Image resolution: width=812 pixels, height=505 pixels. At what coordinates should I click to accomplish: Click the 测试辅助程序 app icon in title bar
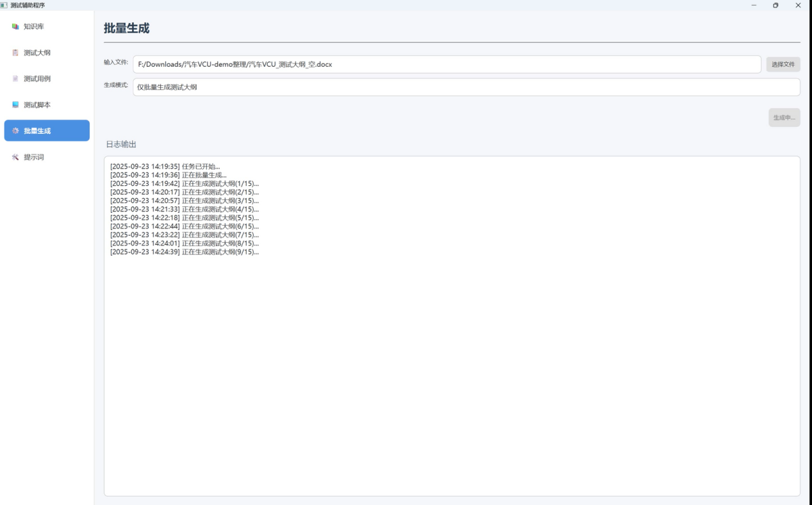(4, 5)
